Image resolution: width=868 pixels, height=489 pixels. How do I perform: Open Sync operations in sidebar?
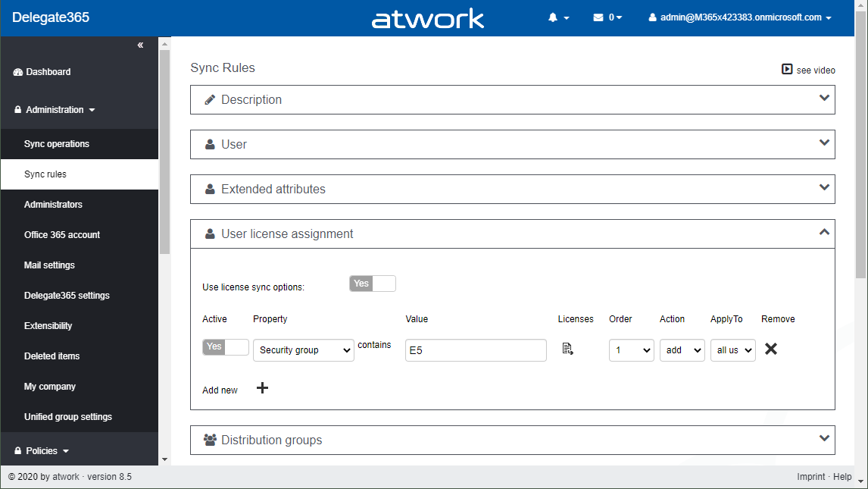(x=57, y=144)
